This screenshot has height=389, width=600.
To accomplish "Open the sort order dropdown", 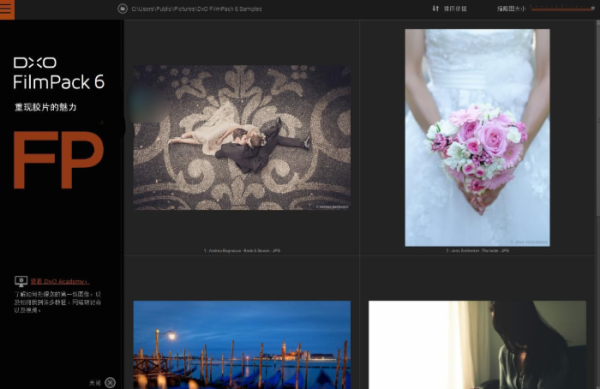I will coord(455,9).
